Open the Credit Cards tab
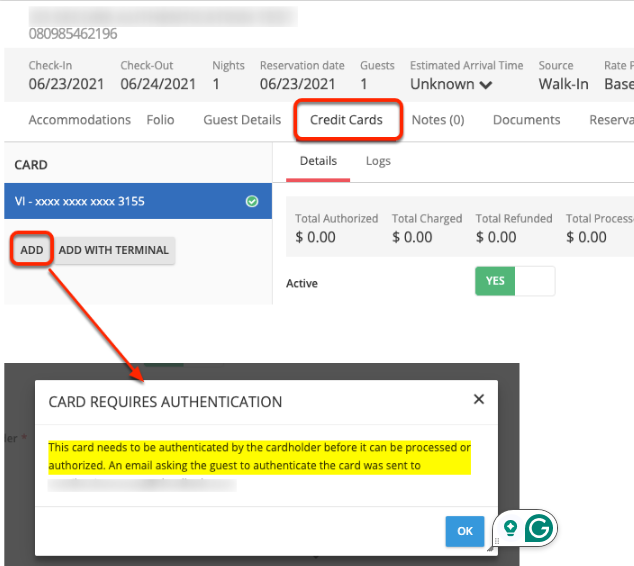Image resolution: width=634 pixels, height=566 pixels. pos(346,120)
